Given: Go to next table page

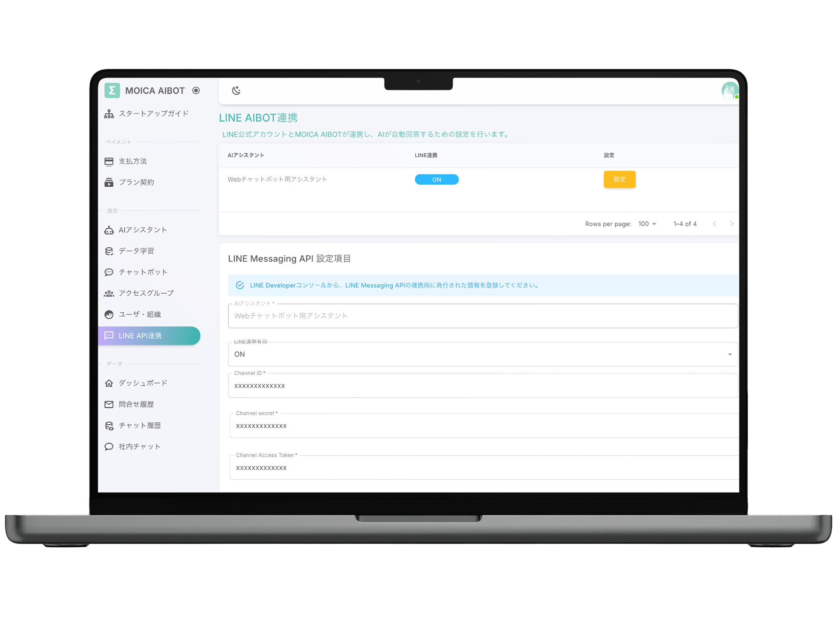Looking at the screenshot, I should coord(732,224).
